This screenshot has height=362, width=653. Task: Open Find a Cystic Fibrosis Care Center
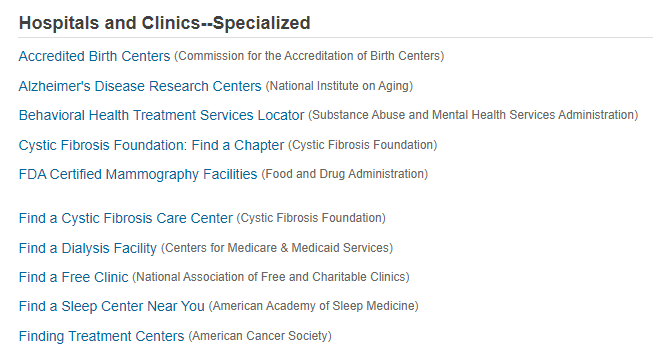(x=126, y=218)
